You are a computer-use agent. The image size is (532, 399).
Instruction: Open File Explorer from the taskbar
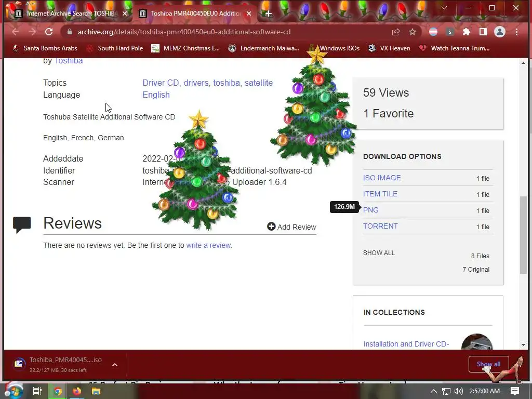pos(96,391)
